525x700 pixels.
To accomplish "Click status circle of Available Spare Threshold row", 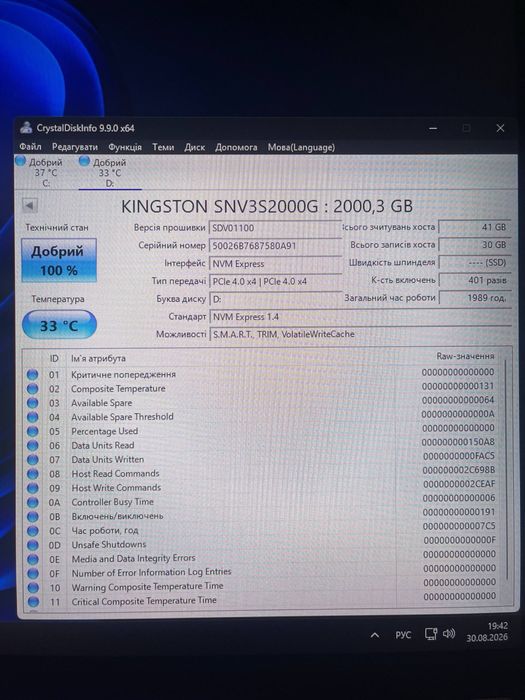I will coord(33,417).
